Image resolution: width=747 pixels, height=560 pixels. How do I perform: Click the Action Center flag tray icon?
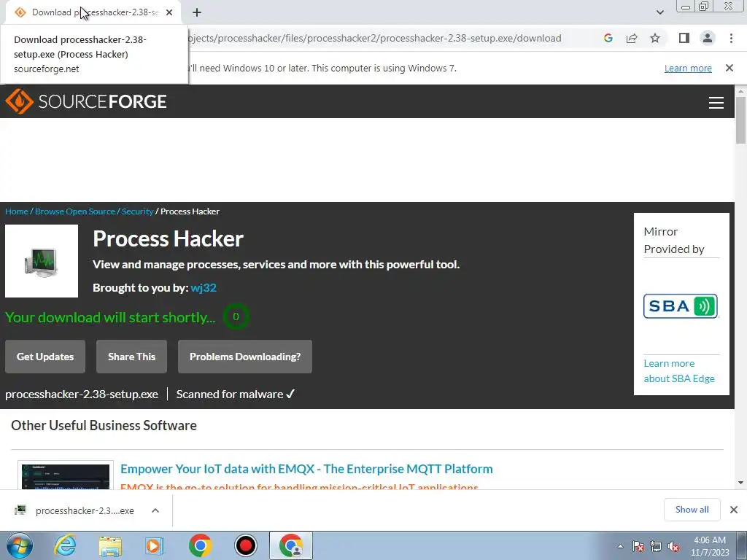point(638,547)
